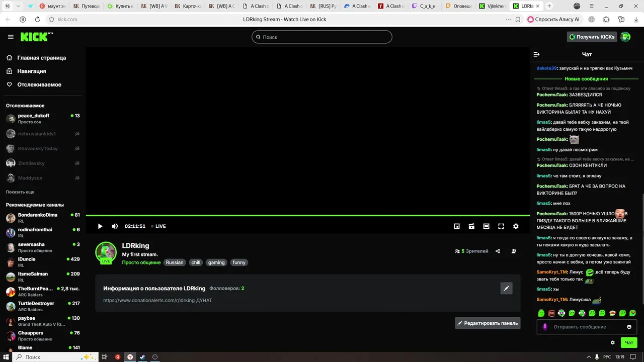Image resolution: width=644 pixels, height=362 pixels.
Task: Expand followed list with Показать еще
Action: (20, 192)
